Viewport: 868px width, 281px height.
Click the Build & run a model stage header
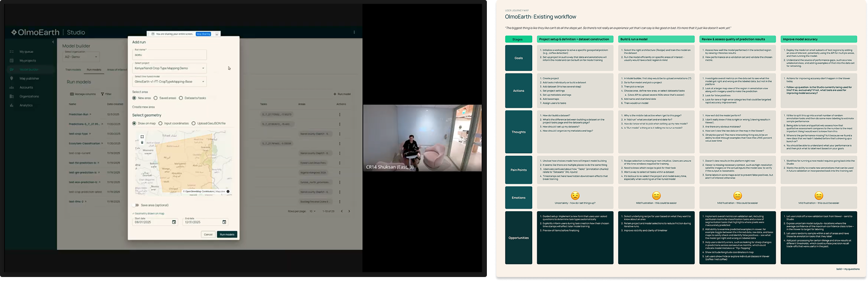pos(656,39)
